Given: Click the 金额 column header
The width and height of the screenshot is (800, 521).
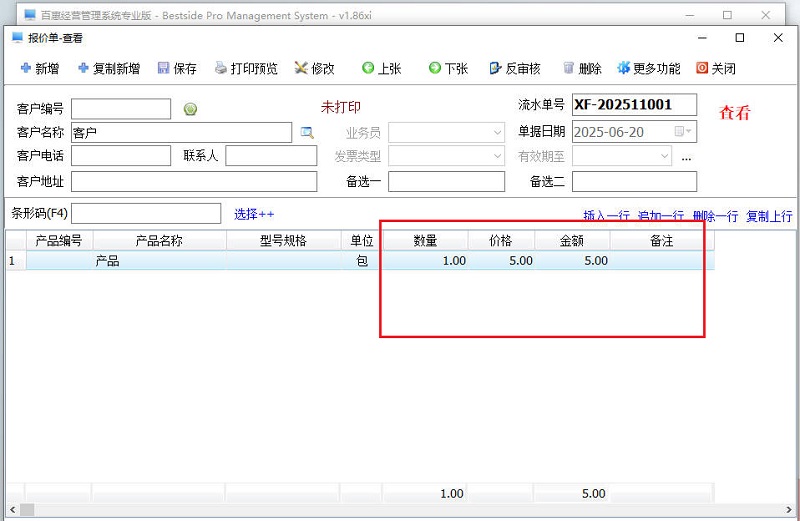Looking at the screenshot, I should coord(571,240).
